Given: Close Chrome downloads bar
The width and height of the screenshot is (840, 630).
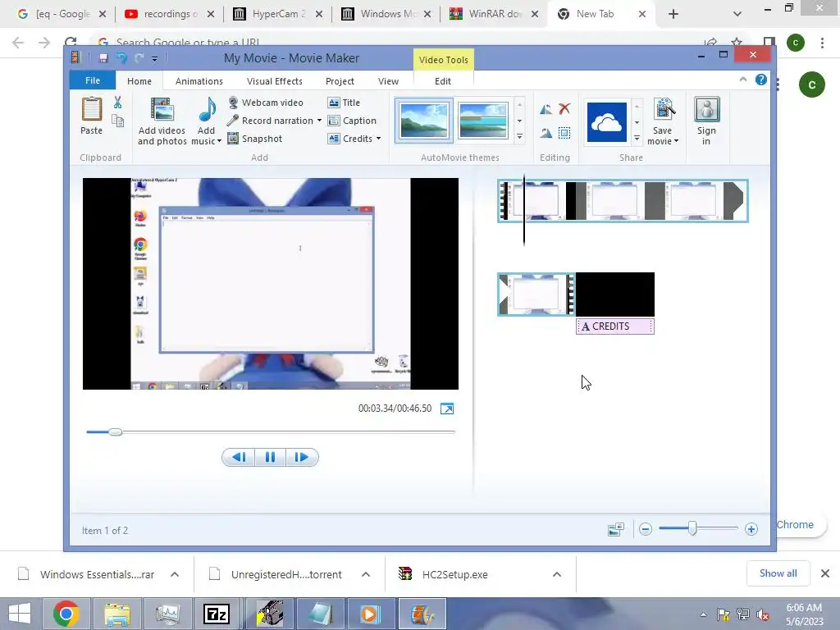Looking at the screenshot, I should [825, 573].
